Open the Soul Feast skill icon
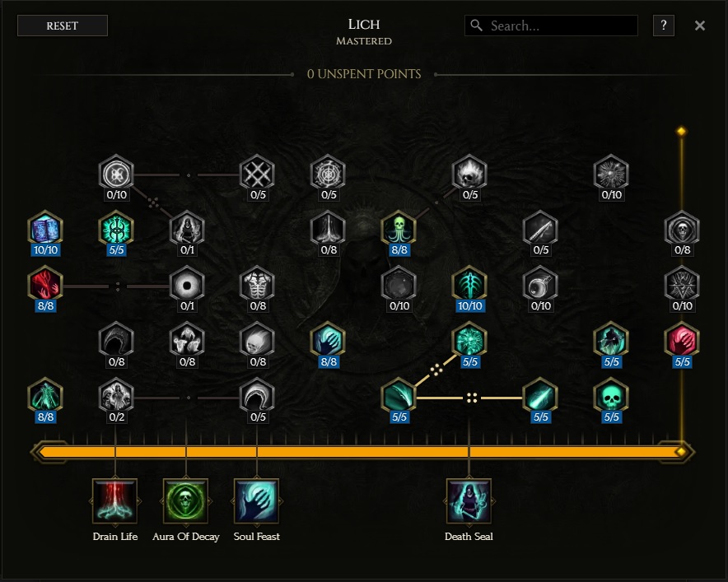Screen dimensions: 728x582 coord(256,501)
